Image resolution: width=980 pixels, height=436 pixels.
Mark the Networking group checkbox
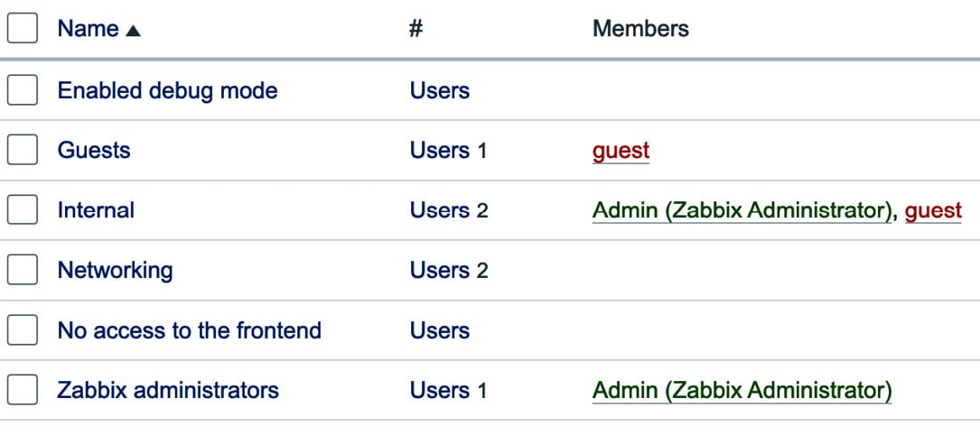[x=23, y=270]
